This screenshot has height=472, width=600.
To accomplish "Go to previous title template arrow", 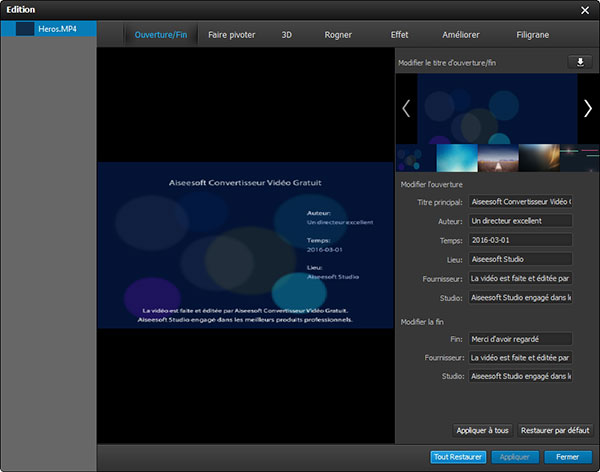I will (406, 108).
